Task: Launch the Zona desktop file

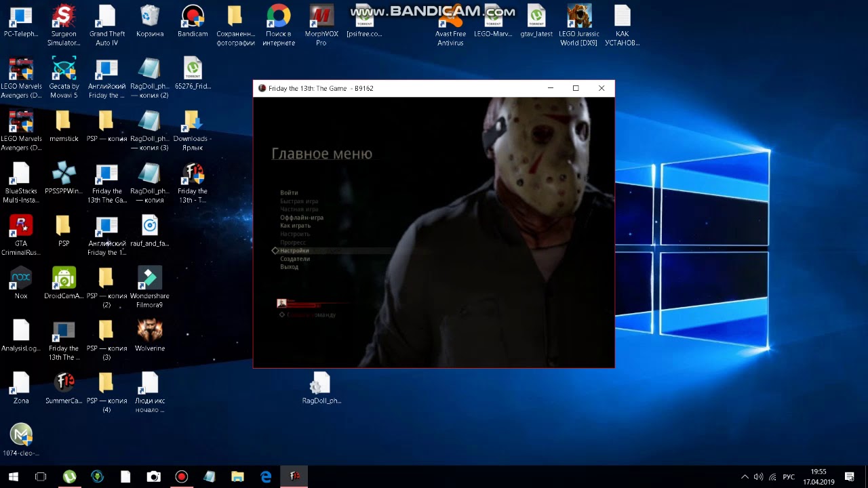Action: click(x=21, y=388)
